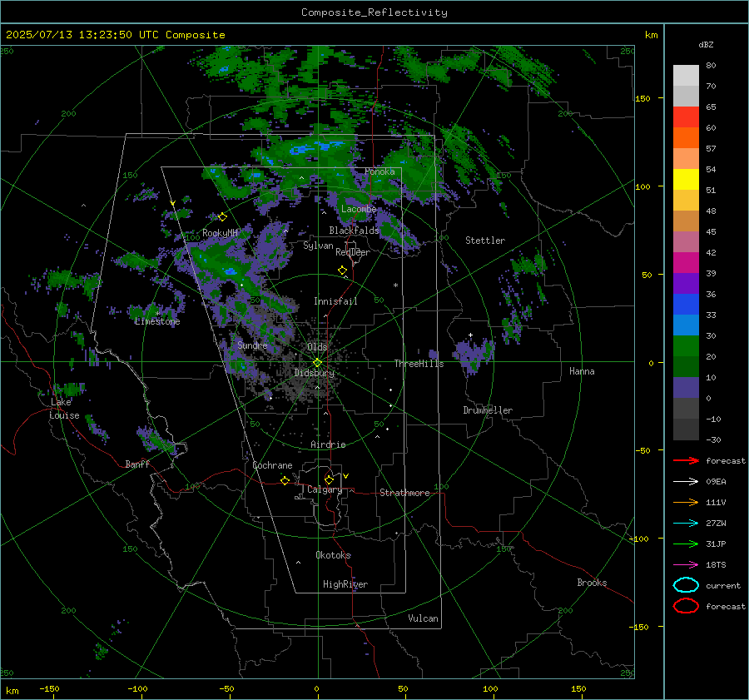The width and height of the screenshot is (749, 700).
Task: Click the Lake Louise label
Action: [64, 409]
